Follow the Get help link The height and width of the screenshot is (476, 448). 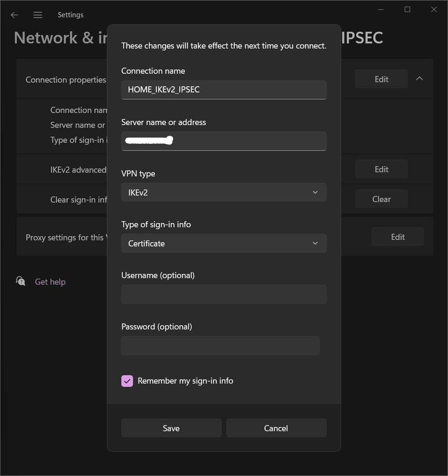(x=50, y=281)
